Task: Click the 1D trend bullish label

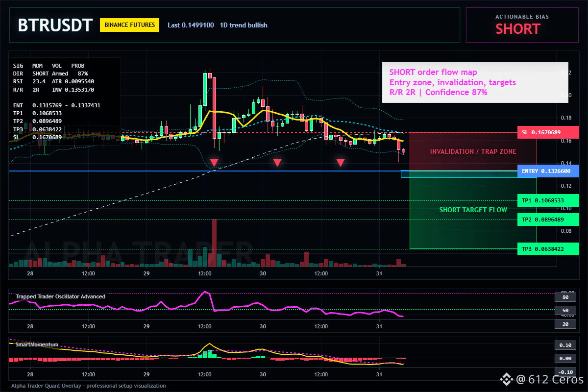Action: [x=244, y=25]
